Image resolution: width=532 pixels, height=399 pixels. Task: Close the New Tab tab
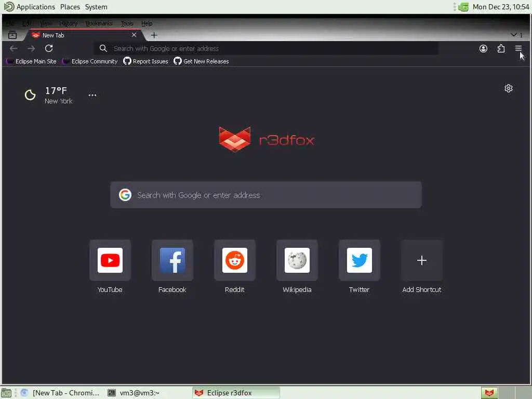coord(134,35)
